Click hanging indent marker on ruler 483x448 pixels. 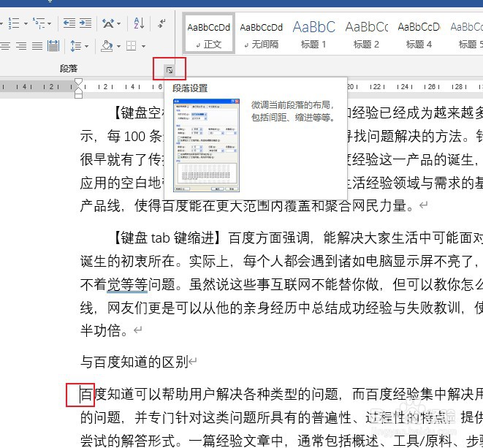78,91
